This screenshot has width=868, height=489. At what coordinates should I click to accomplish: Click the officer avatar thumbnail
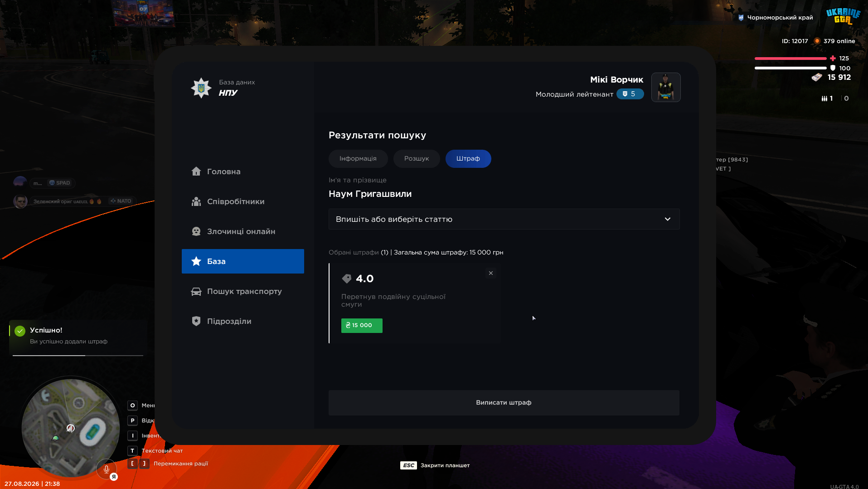click(665, 88)
